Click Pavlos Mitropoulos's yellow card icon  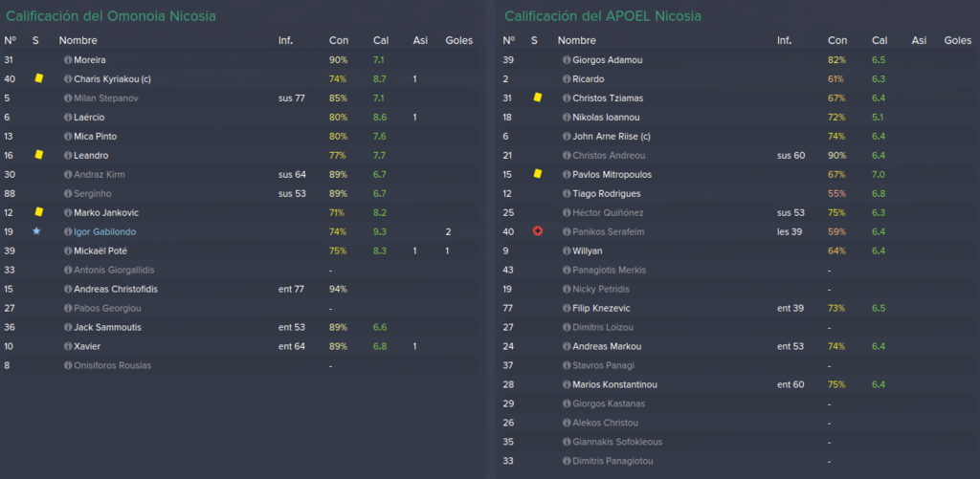coord(538,174)
